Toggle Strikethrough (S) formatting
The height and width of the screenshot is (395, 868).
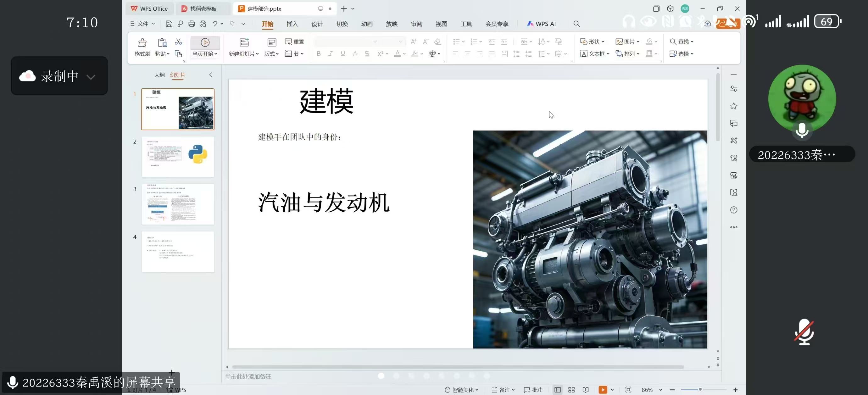(x=367, y=53)
